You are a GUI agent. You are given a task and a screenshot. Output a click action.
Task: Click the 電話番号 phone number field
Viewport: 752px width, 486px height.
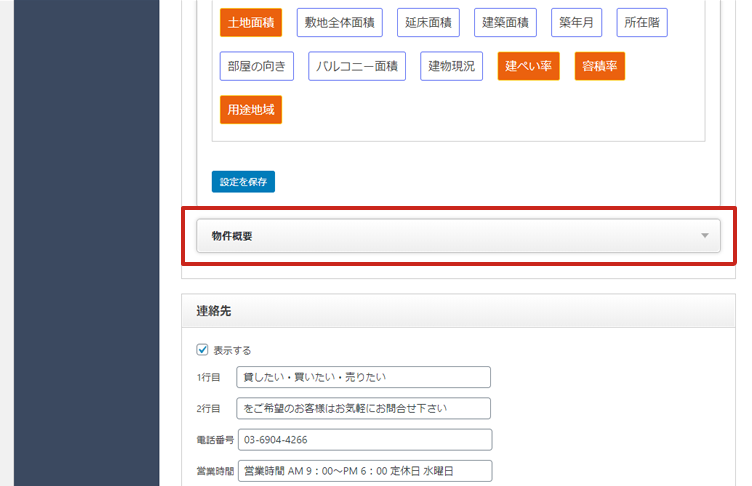pyautogui.click(x=364, y=440)
